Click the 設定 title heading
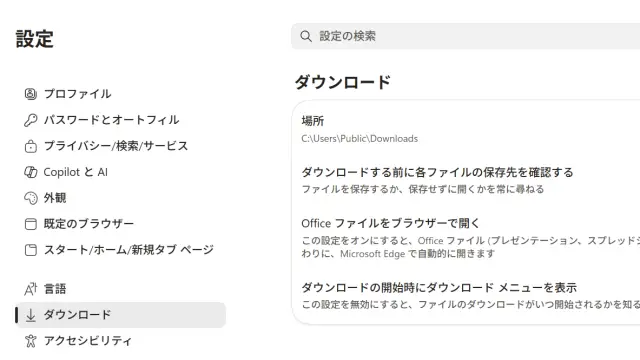The width and height of the screenshot is (640, 360). (x=35, y=39)
